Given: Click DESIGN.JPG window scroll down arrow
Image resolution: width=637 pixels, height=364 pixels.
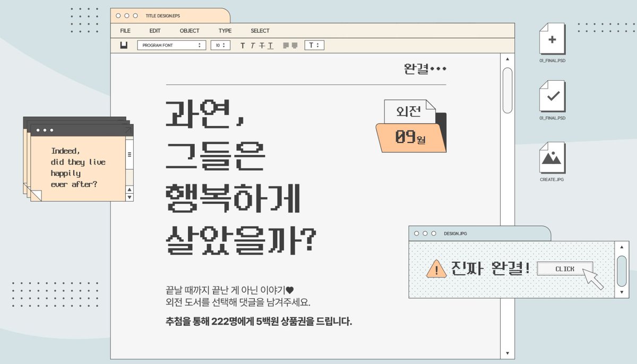Looking at the screenshot, I should [x=622, y=292].
